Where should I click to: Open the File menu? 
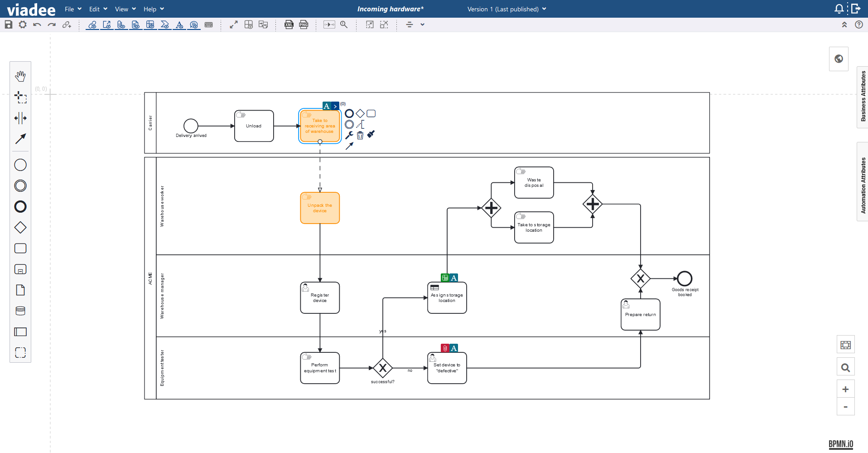(x=73, y=9)
